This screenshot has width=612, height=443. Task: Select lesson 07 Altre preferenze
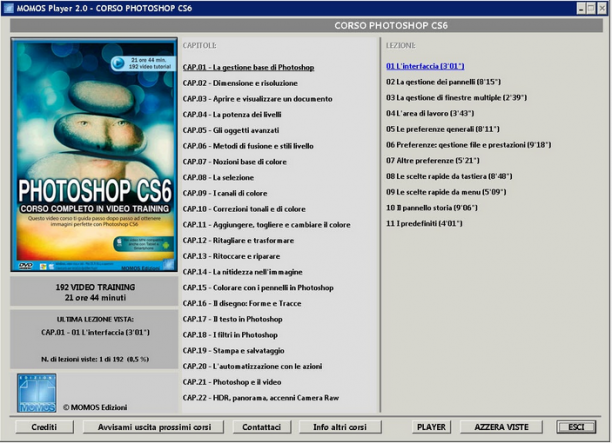(432, 160)
